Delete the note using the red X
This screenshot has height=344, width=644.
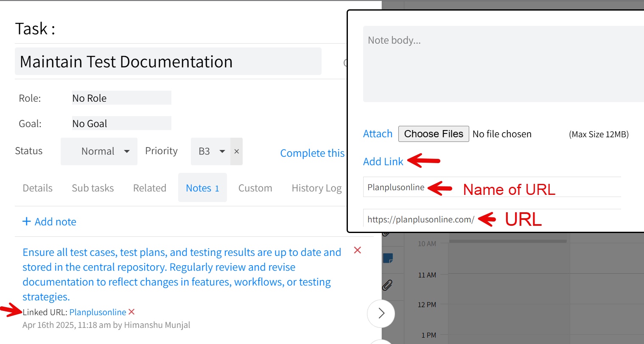point(358,250)
